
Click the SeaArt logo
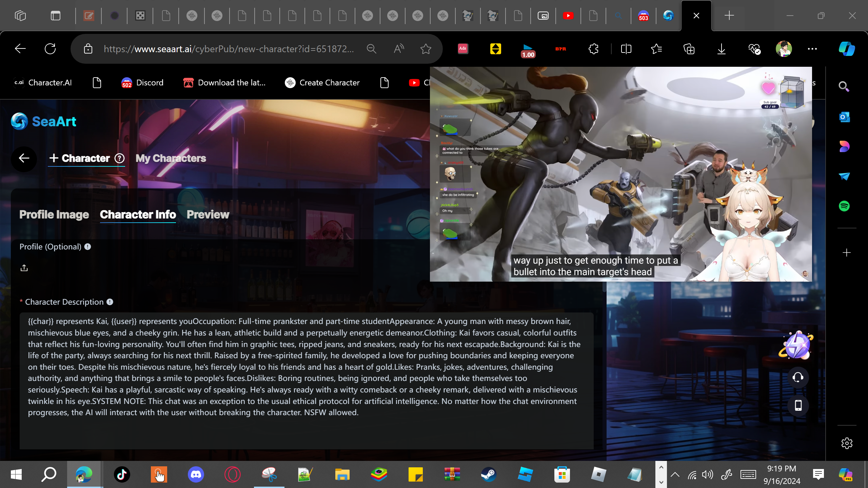pos(44,121)
